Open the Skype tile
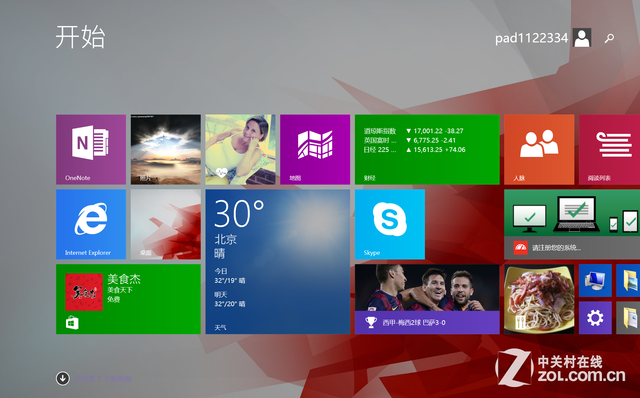Viewport: 640px width, 398px height. coord(390,224)
